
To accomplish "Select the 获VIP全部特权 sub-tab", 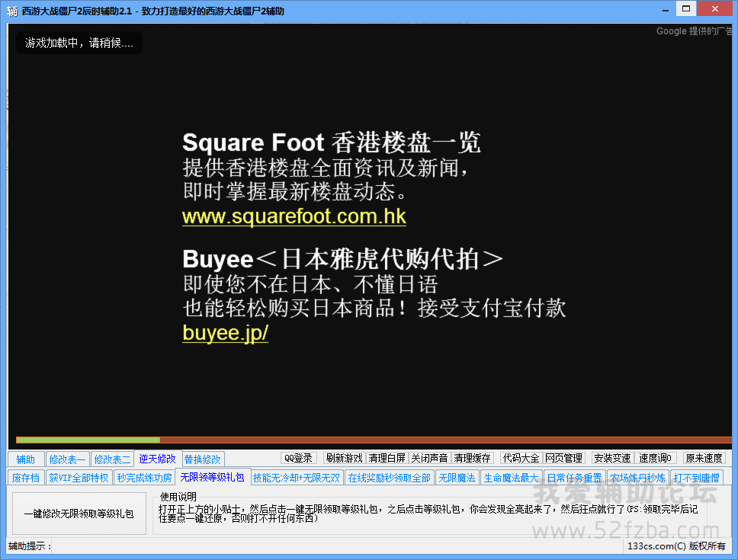I will 79,478.
